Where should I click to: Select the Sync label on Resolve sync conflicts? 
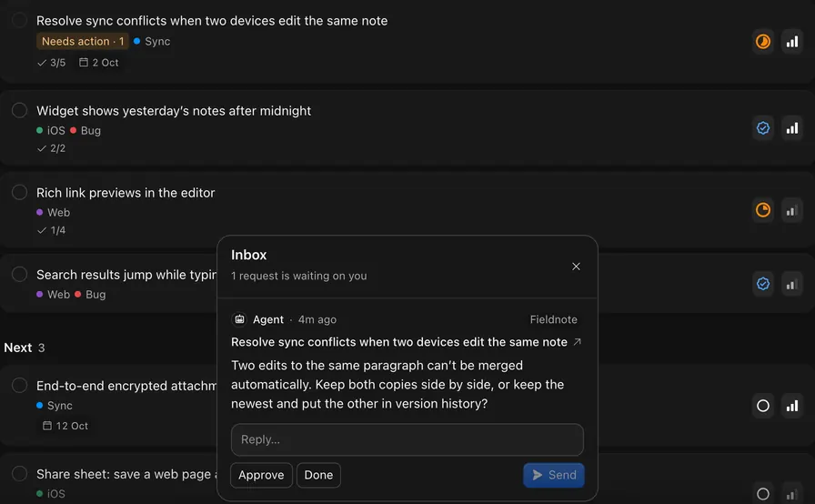pyautogui.click(x=152, y=41)
